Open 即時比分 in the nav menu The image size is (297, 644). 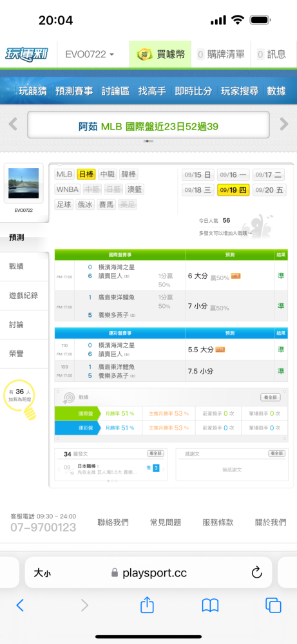click(x=193, y=91)
